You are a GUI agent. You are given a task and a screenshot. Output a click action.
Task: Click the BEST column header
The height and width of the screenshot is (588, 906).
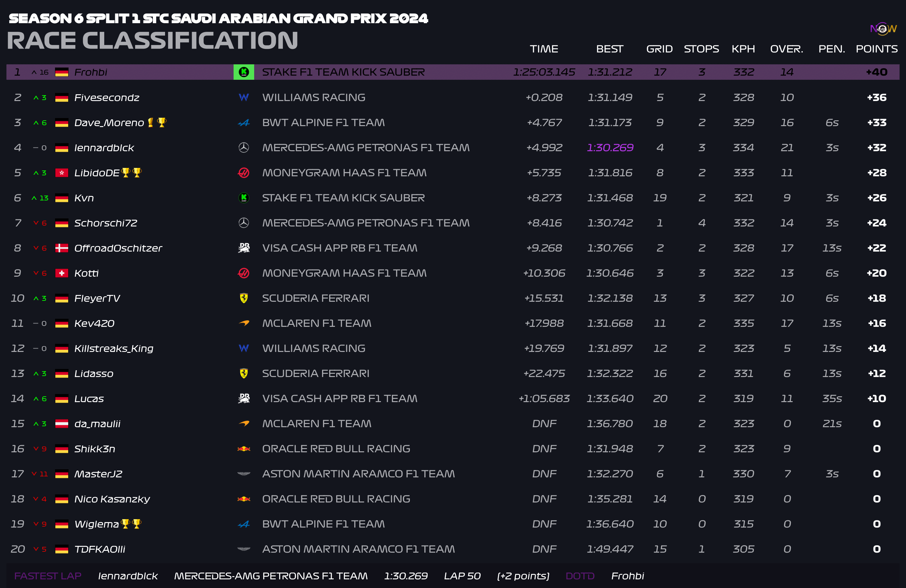[x=609, y=49]
